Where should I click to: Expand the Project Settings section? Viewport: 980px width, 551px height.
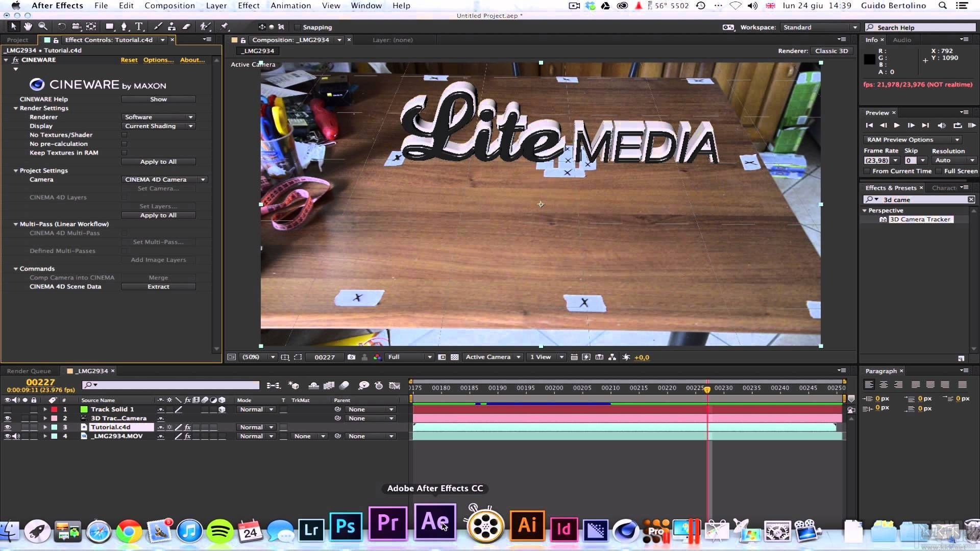coord(15,170)
